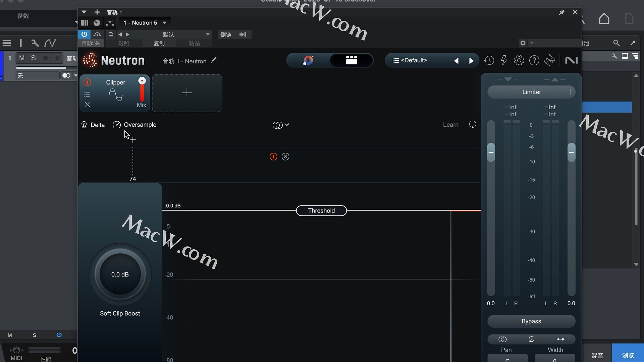Open the 自动: 关 automation mode dropdown
This screenshot has width=644, height=362.
tap(91, 43)
